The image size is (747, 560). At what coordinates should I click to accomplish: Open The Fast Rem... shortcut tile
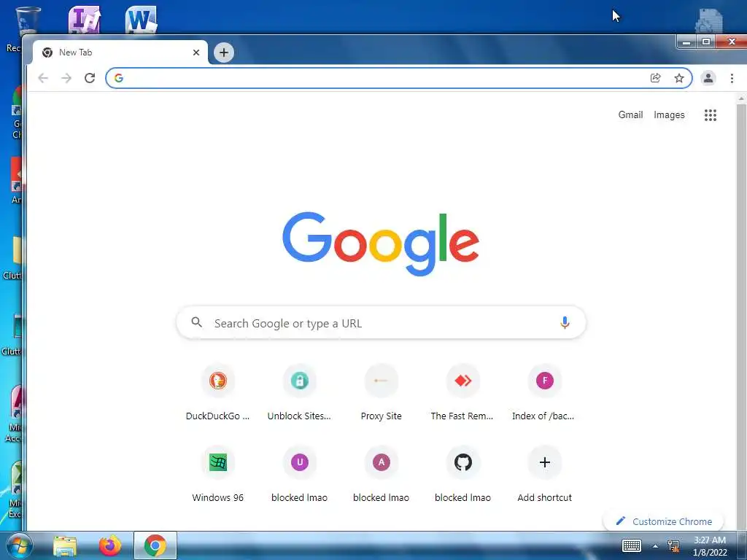click(x=462, y=392)
